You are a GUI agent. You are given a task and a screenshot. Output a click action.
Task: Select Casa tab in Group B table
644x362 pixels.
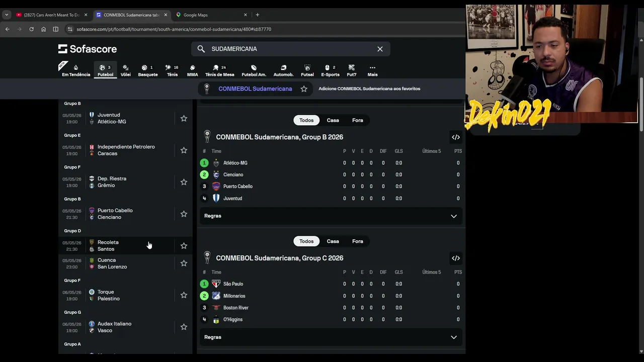(333, 120)
